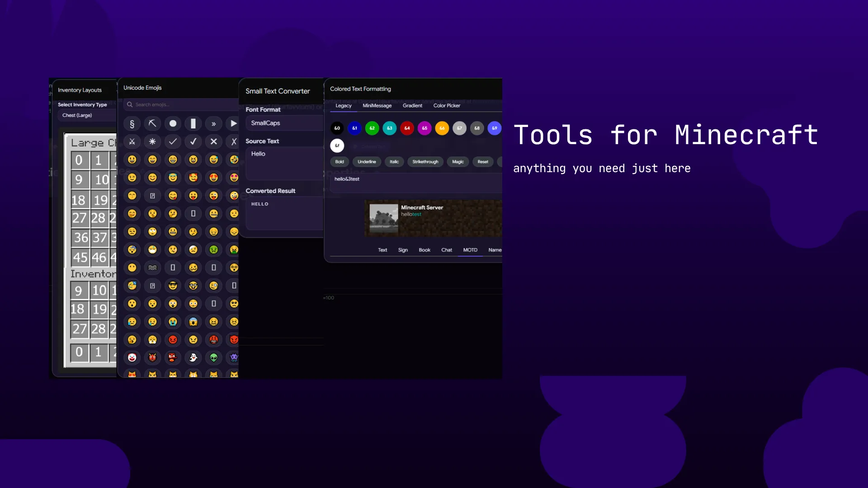The width and height of the screenshot is (868, 488).
Task: Open the SmallCaps font format dropdown
Action: tap(284, 123)
